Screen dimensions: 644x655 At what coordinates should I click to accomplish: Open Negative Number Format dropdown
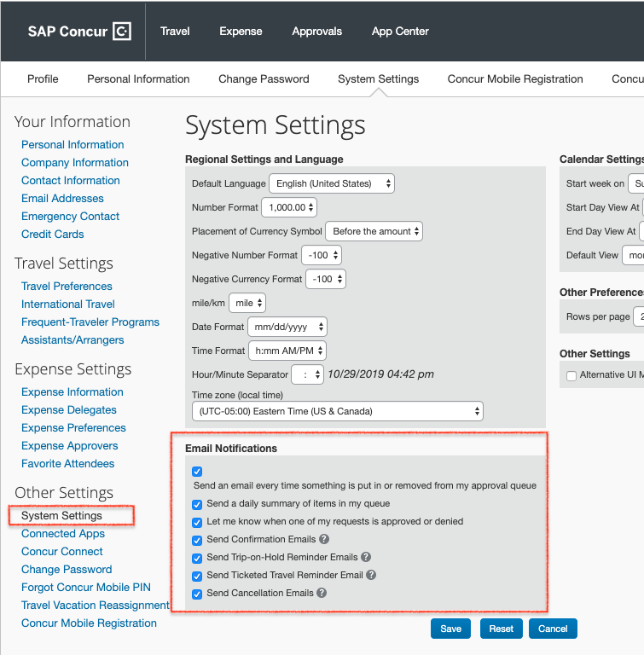322,255
